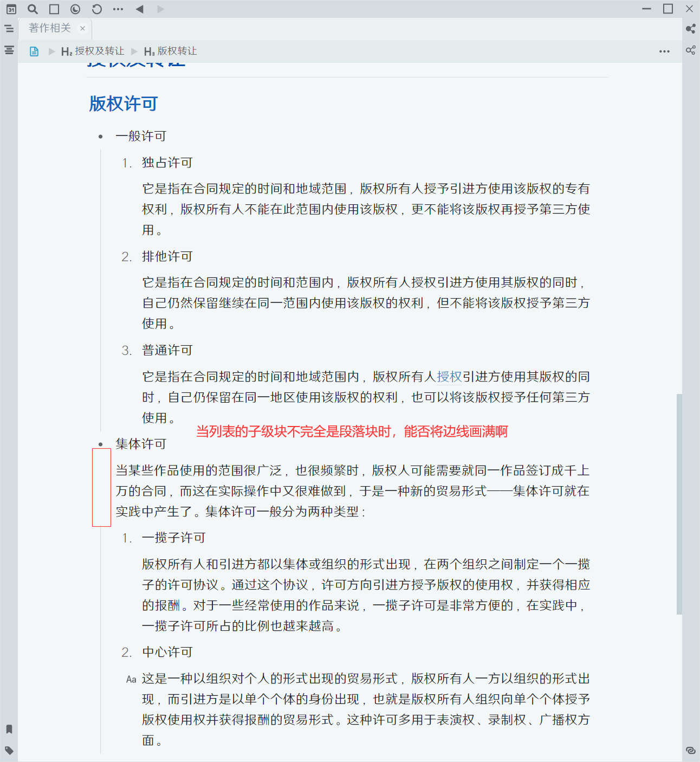Open the global search icon
This screenshot has height=762, width=700.
pyautogui.click(x=33, y=9)
